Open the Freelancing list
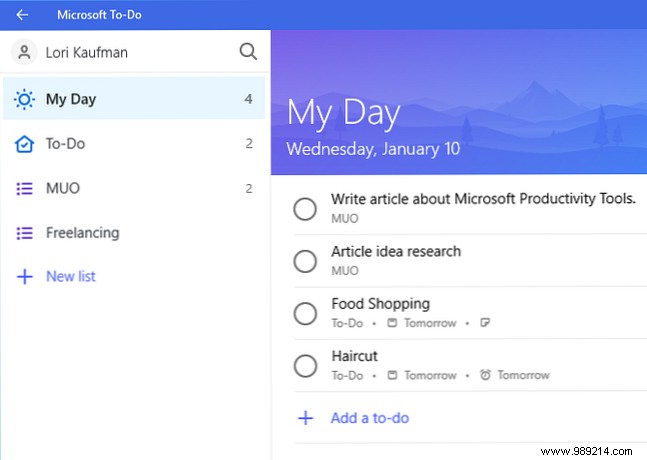 (x=134, y=233)
